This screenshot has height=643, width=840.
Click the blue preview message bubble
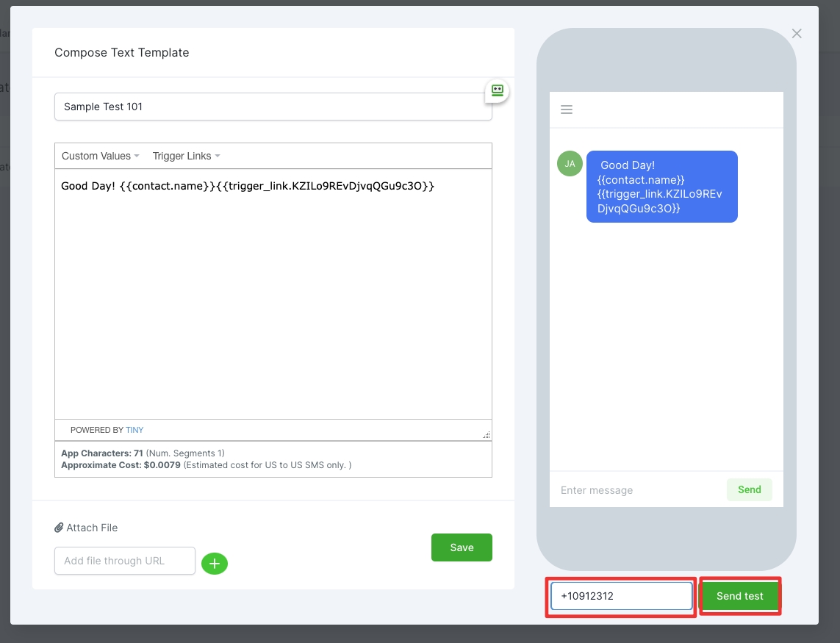pyautogui.click(x=661, y=187)
